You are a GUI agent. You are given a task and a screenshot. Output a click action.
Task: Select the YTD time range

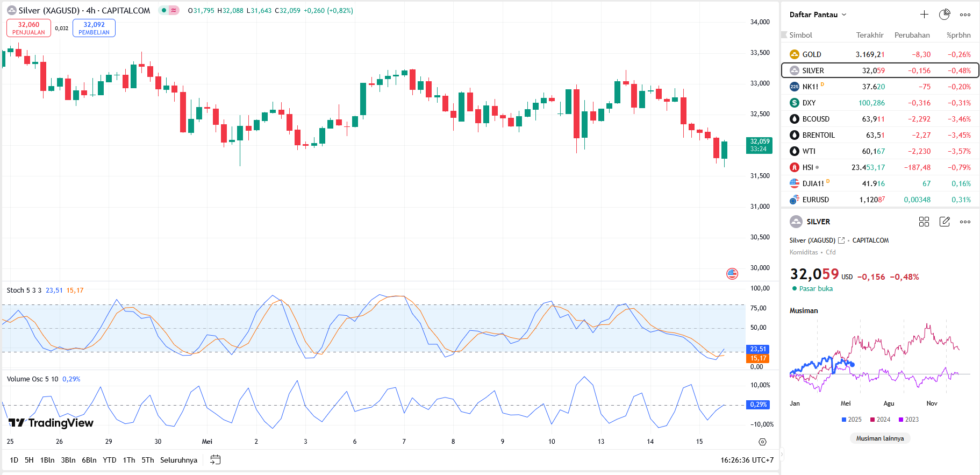click(110, 460)
